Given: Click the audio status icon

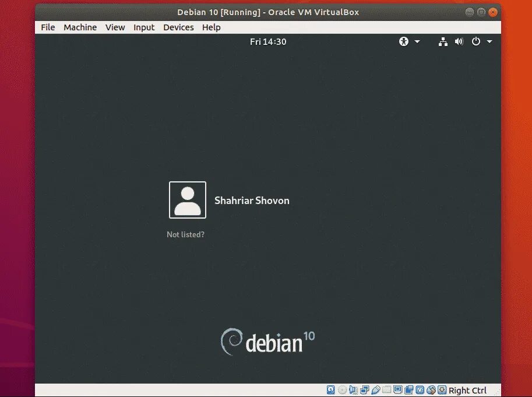Looking at the screenshot, I should [x=353, y=390].
